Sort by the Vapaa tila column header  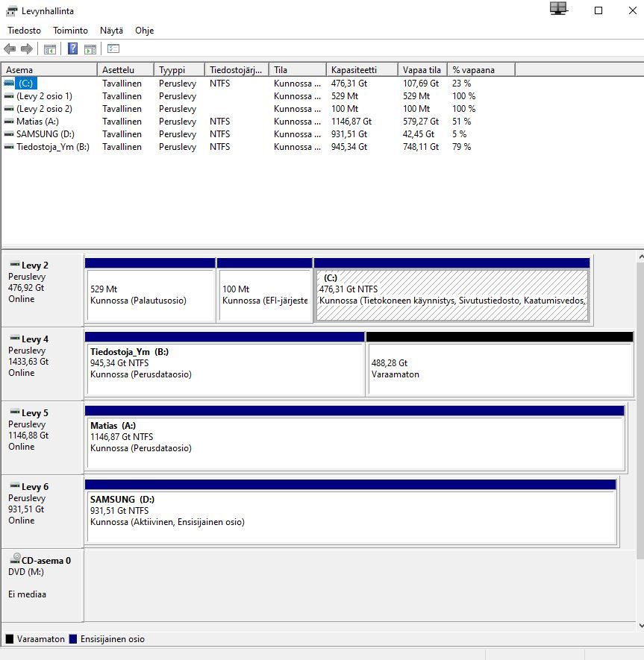[x=422, y=70]
